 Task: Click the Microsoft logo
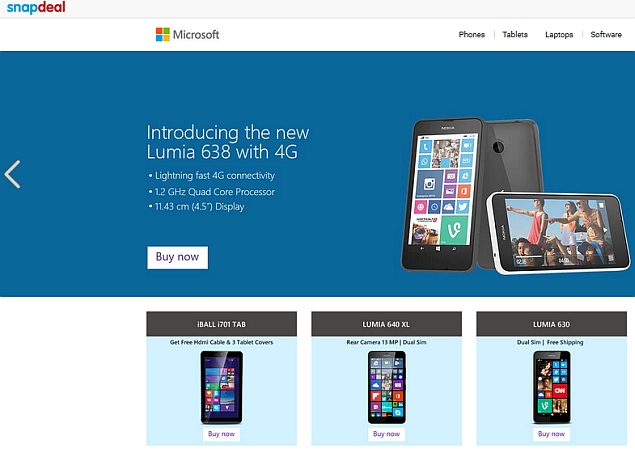pyautogui.click(x=188, y=34)
